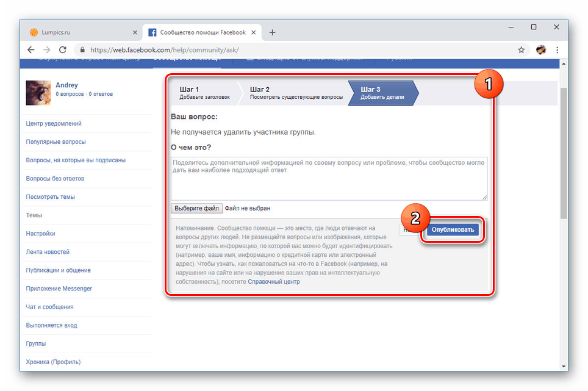Viewport: 588px width, 391px height.
Task: Click the О чем это? details text area
Action: click(x=329, y=179)
